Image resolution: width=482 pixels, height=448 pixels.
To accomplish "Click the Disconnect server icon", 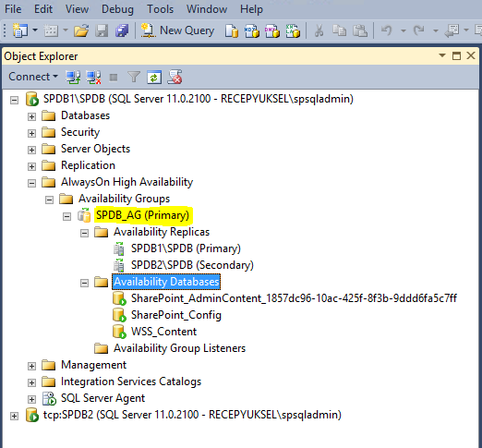I will [93, 77].
